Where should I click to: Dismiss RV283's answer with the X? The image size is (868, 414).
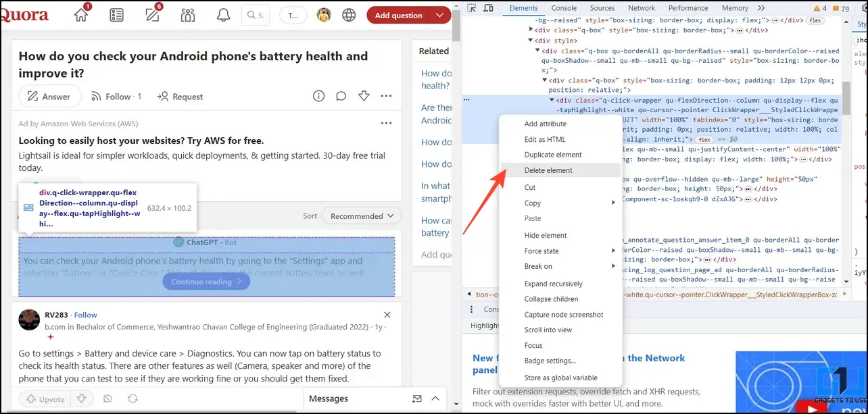(387, 315)
